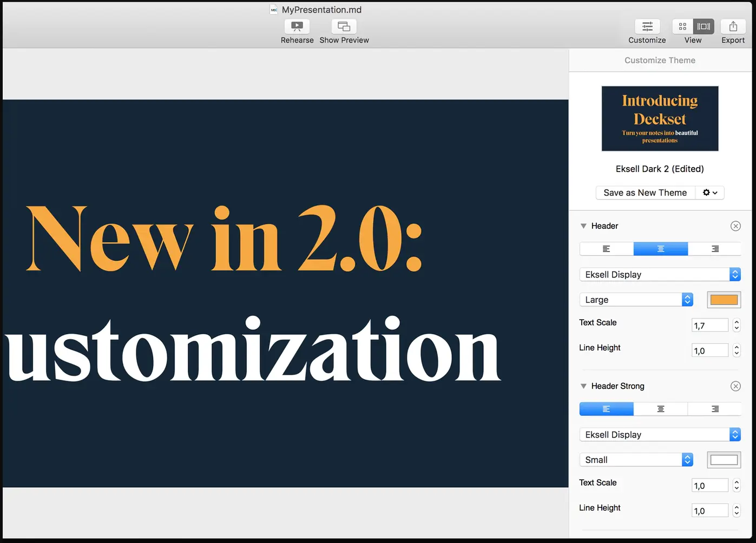The height and width of the screenshot is (543, 756).
Task: Open the orange Header color swatch
Action: coord(724,300)
